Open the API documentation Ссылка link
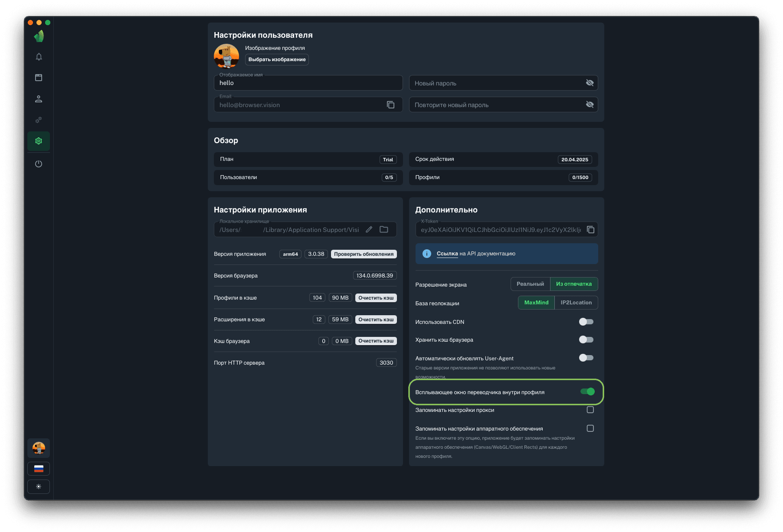 tap(447, 254)
